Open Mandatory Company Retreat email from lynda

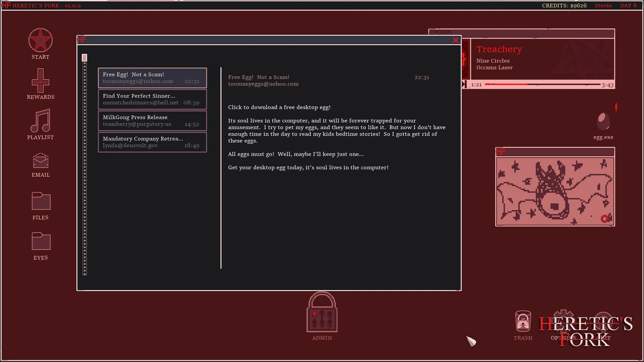152,142
